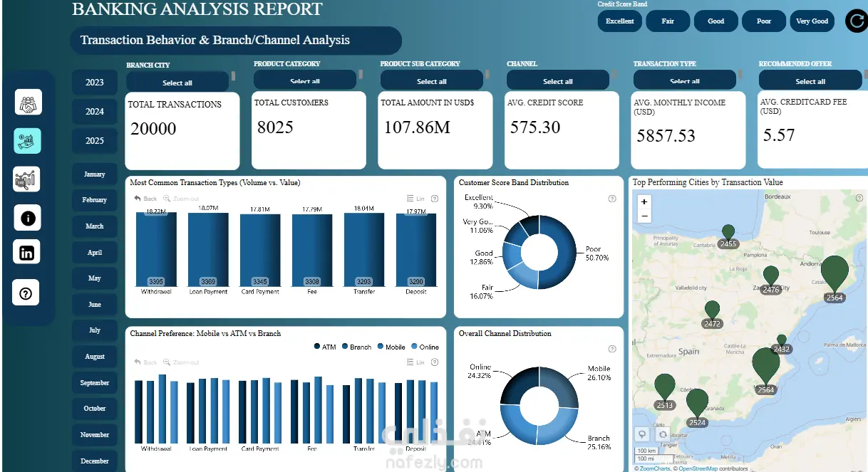Open the LinkedIn icon link
Viewport: 868px width, 472px height.
[x=27, y=252]
